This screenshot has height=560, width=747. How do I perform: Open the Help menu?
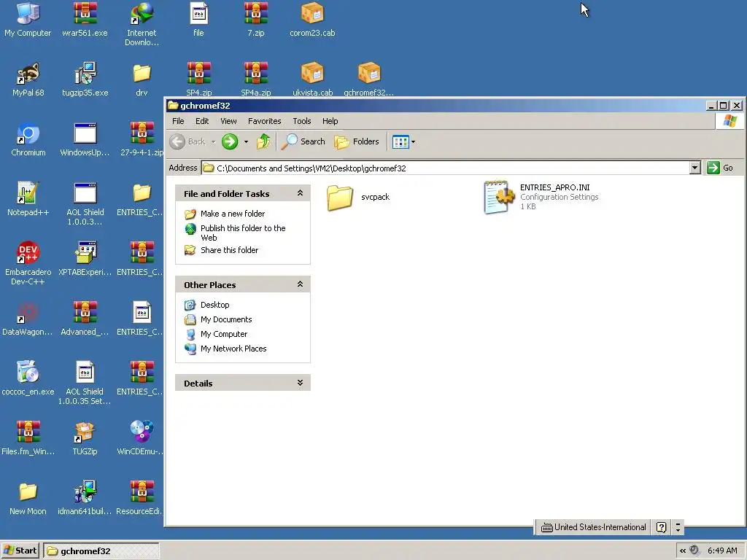(x=330, y=121)
